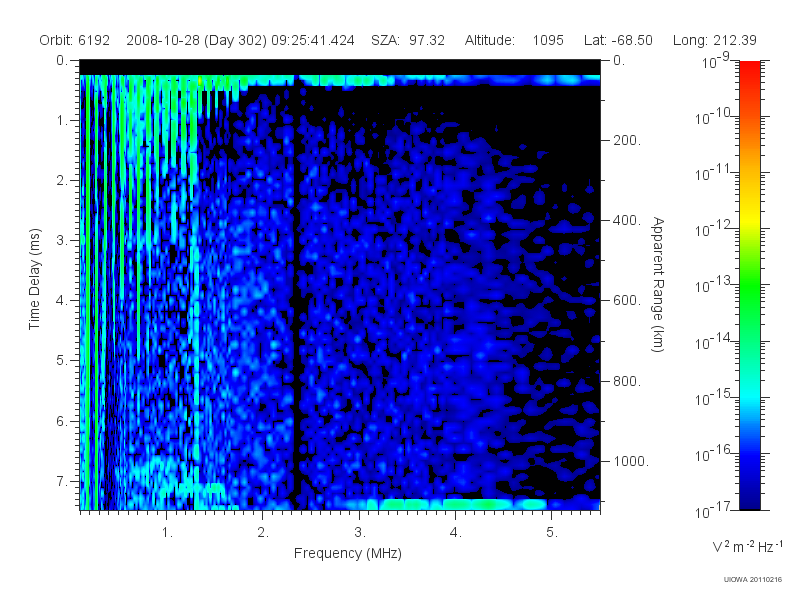800x600 pixels.
Task: Click the black vertical data gap near 2.3 MHz
Action: (x=296, y=291)
